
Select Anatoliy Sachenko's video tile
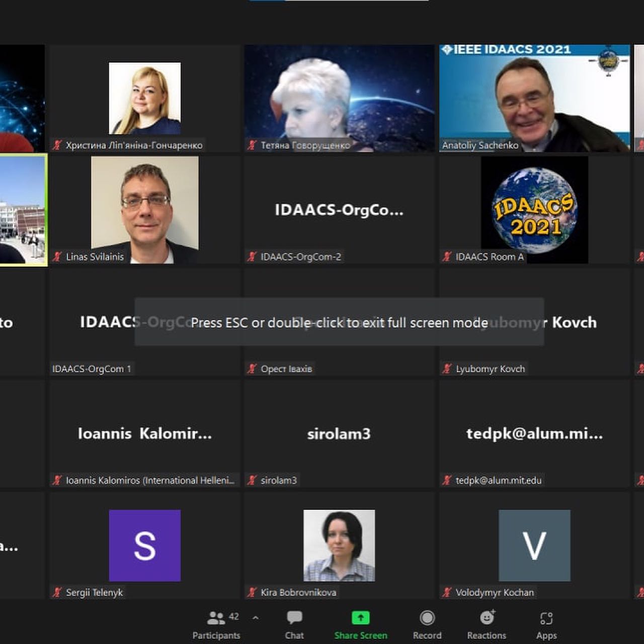[534, 98]
